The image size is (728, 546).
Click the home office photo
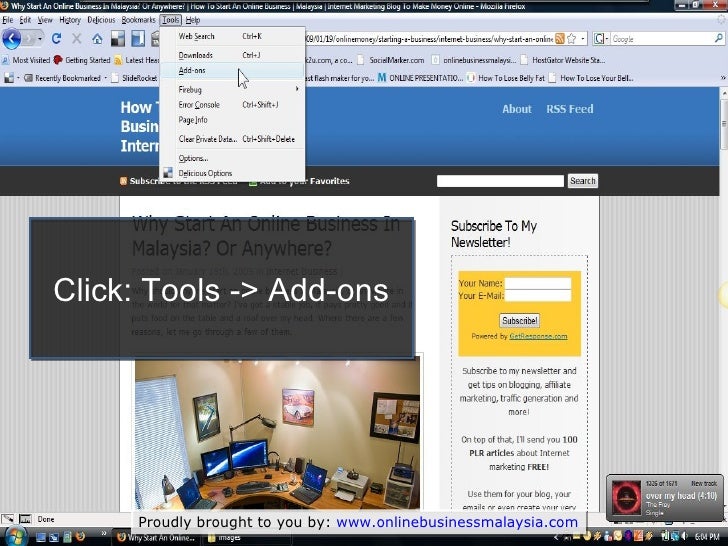(277, 433)
